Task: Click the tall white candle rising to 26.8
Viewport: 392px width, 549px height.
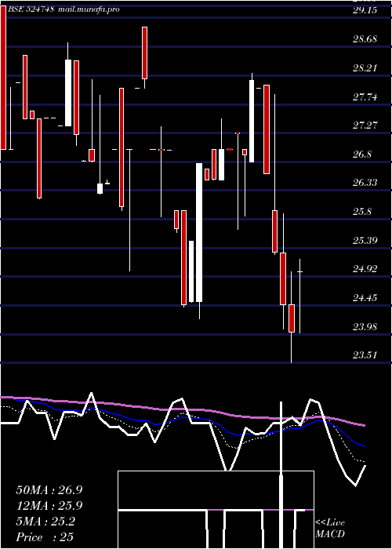Action: click(199, 232)
